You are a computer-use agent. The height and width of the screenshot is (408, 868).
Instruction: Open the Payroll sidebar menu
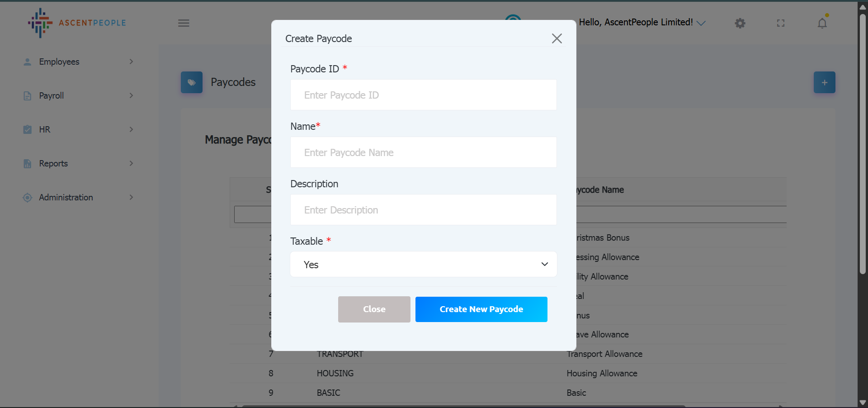52,95
